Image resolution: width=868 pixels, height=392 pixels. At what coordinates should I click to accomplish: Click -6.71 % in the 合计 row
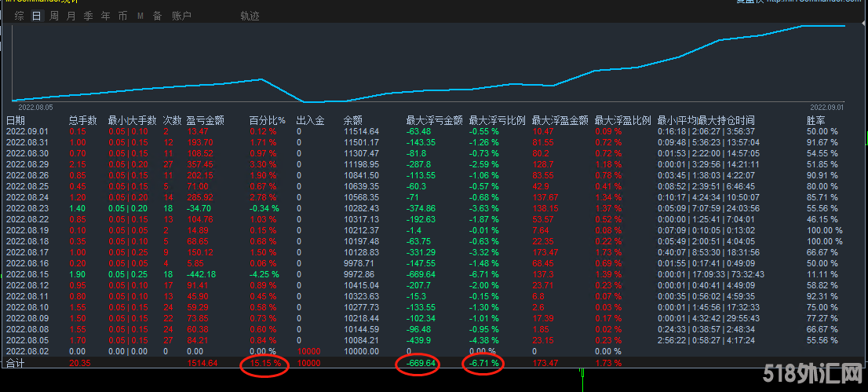(x=484, y=363)
